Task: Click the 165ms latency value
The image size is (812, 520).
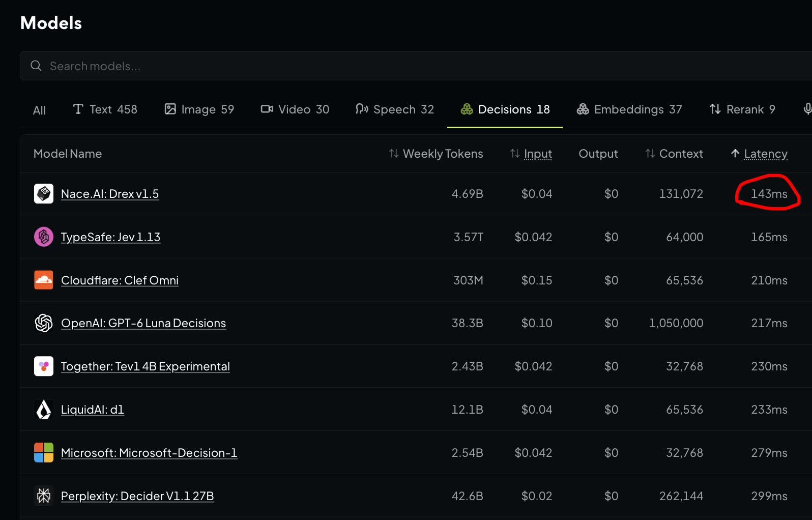Action: click(769, 237)
